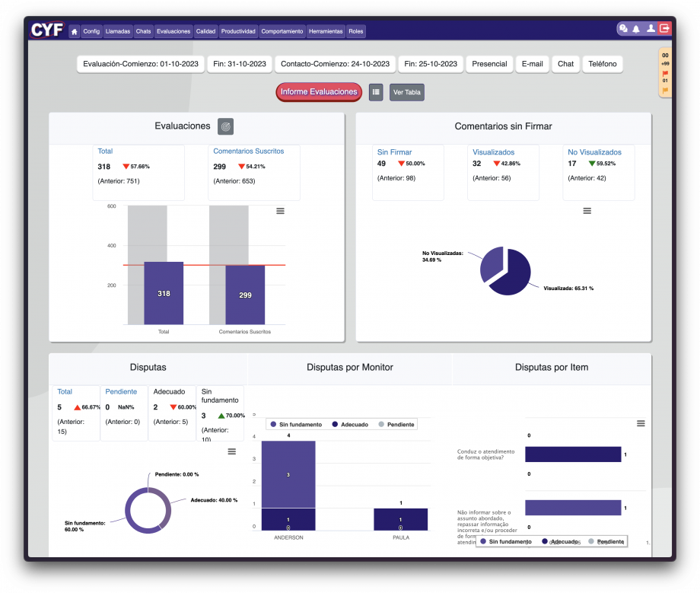
Task: Go to the home page icon
Action: coord(75,31)
